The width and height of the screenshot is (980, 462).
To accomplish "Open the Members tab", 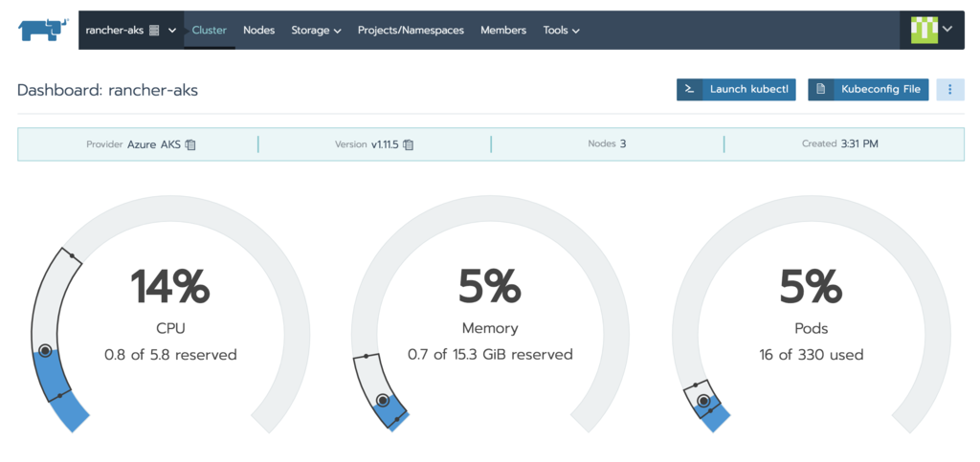I will pyautogui.click(x=503, y=30).
